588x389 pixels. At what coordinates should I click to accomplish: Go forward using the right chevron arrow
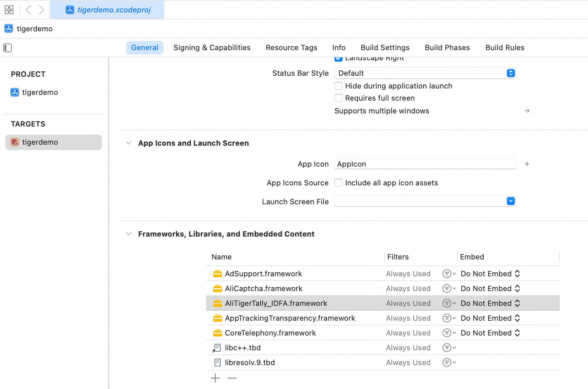tap(41, 10)
